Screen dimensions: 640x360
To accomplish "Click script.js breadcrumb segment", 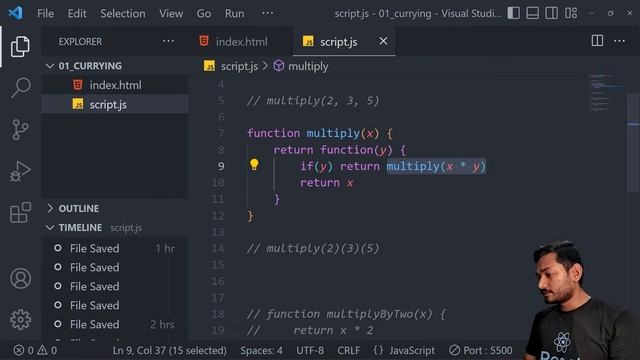I will [x=239, y=66].
